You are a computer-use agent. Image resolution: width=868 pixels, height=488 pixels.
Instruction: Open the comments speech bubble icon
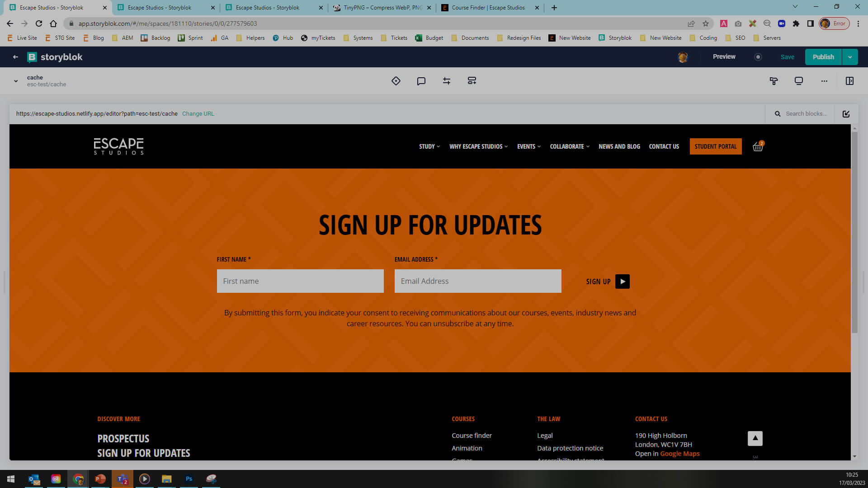click(x=421, y=81)
